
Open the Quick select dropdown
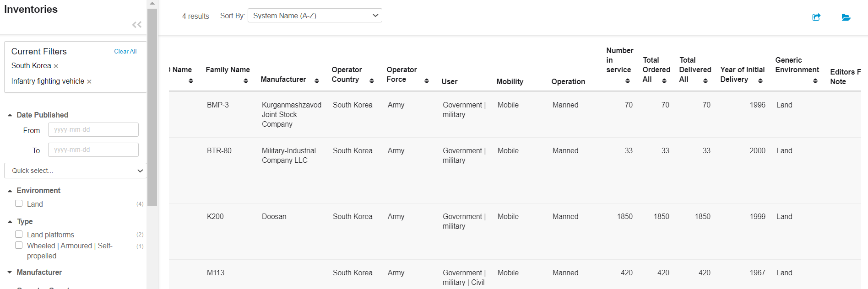coord(76,171)
